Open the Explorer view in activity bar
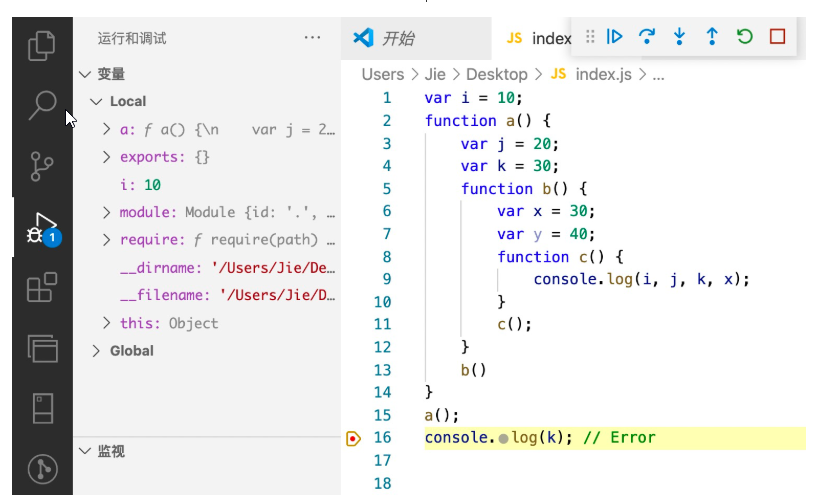Viewport: 823px width, 504px height. pyautogui.click(x=41, y=46)
